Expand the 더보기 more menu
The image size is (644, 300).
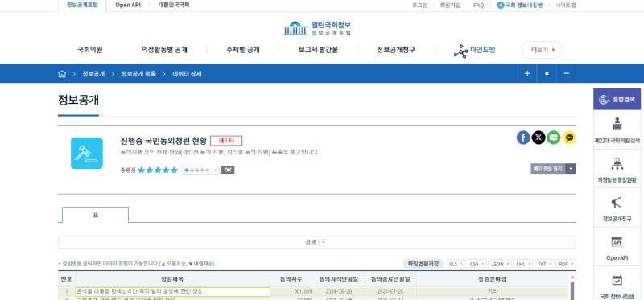542,50
